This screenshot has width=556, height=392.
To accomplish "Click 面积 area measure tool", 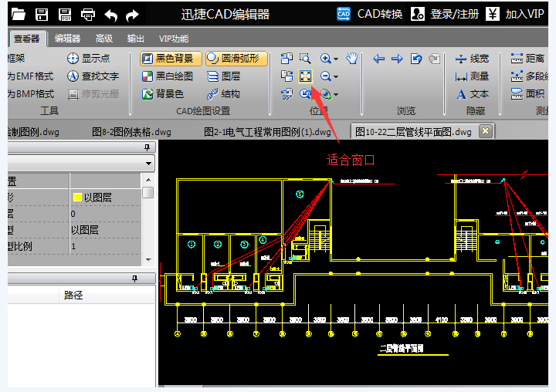I will pyautogui.click(x=527, y=94).
